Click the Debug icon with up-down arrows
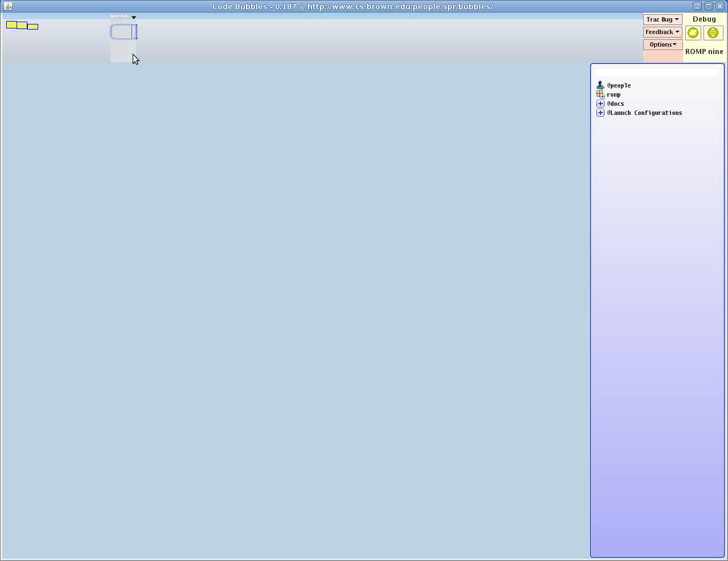The width and height of the screenshot is (728, 561). 713,33
